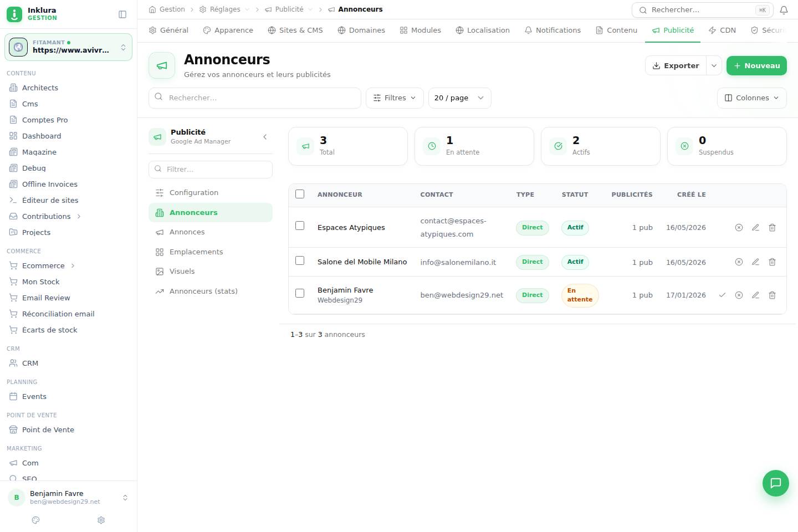
Task: Open the settings gear below the user profile
Action: pyautogui.click(x=101, y=520)
